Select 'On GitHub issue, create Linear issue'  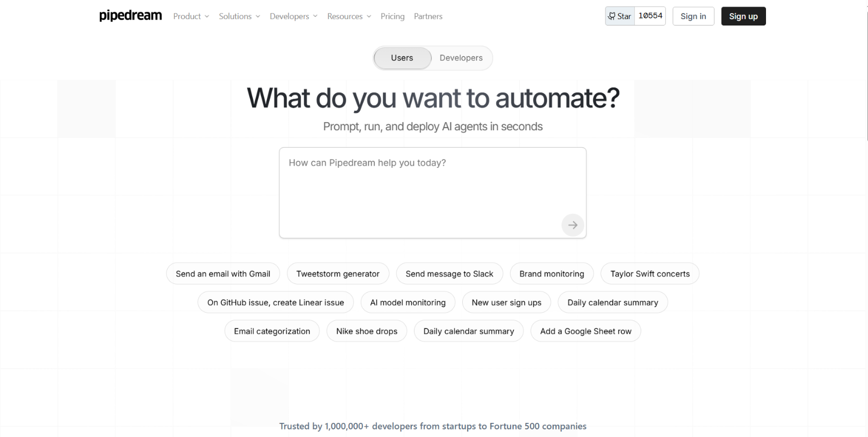point(276,302)
